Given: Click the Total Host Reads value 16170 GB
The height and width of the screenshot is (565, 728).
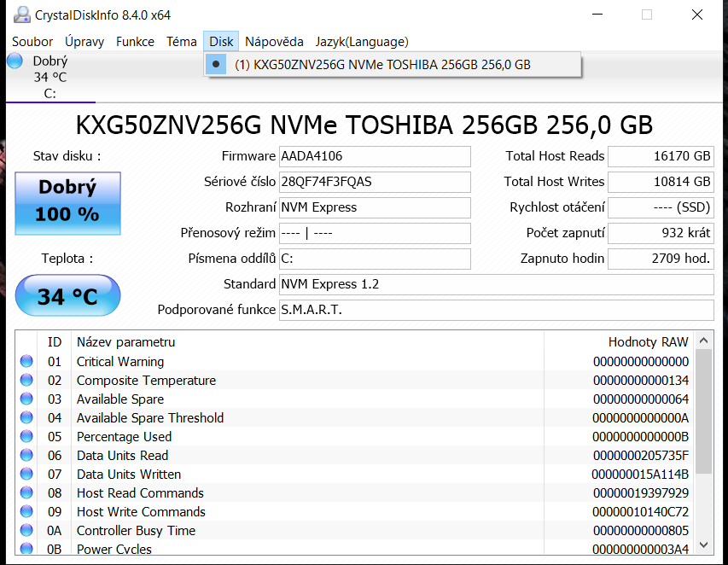Looking at the screenshot, I should [661, 156].
